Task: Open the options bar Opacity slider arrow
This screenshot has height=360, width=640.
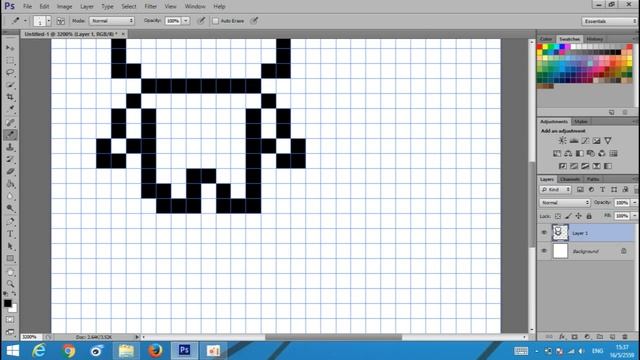Action: 186,21
